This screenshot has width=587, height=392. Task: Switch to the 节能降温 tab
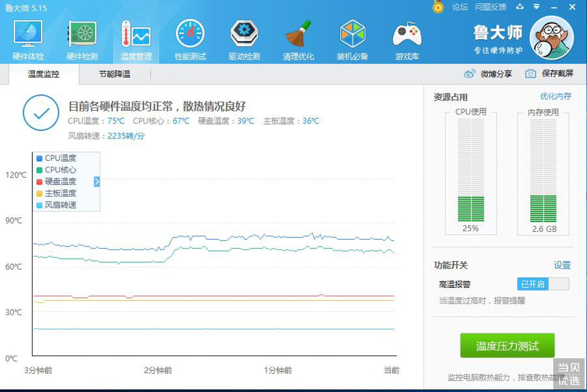[x=115, y=74]
